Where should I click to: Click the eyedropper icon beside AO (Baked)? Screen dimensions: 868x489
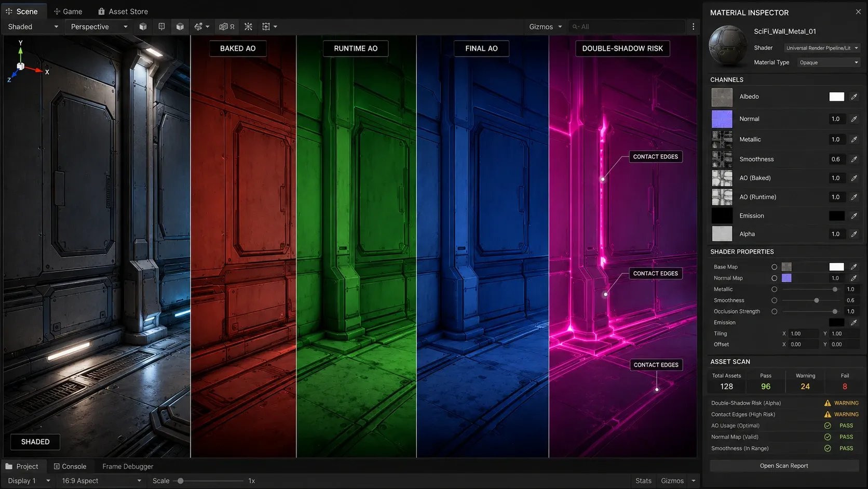coord(854,178)
